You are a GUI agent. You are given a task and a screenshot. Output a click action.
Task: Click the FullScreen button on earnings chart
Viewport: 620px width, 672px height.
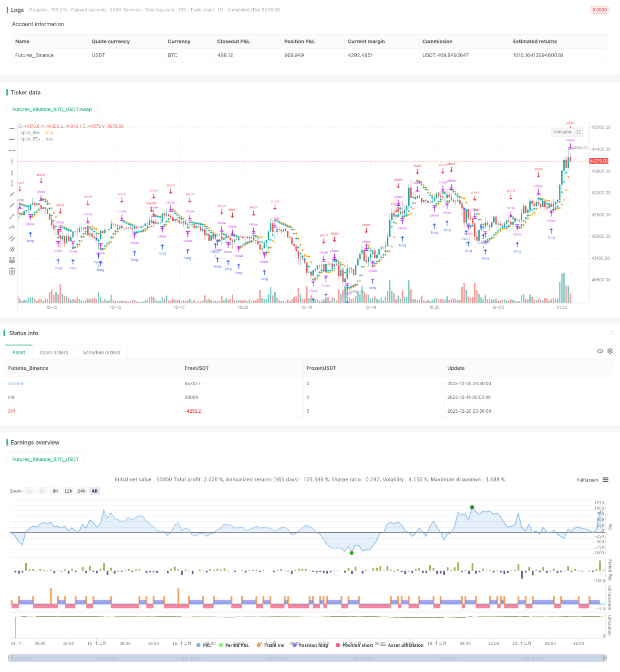point(587,480)
